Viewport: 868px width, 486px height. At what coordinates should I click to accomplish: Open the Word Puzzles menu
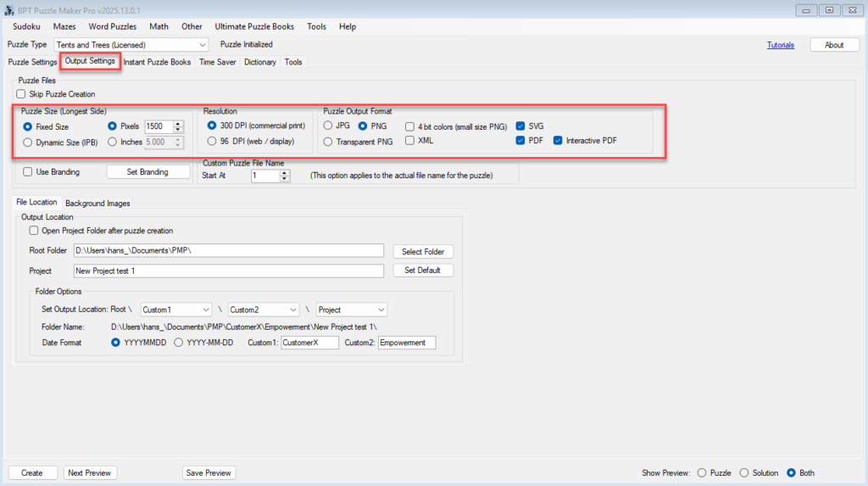(112, 26)
